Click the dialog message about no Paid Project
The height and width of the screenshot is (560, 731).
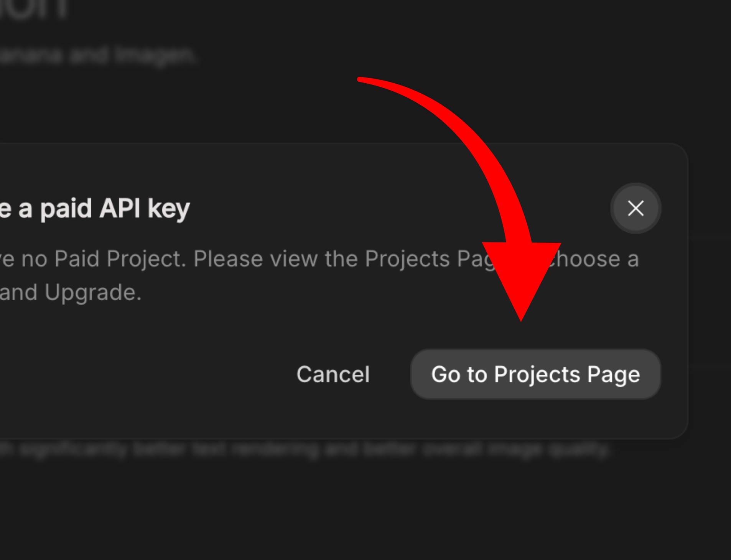point(230,258)
